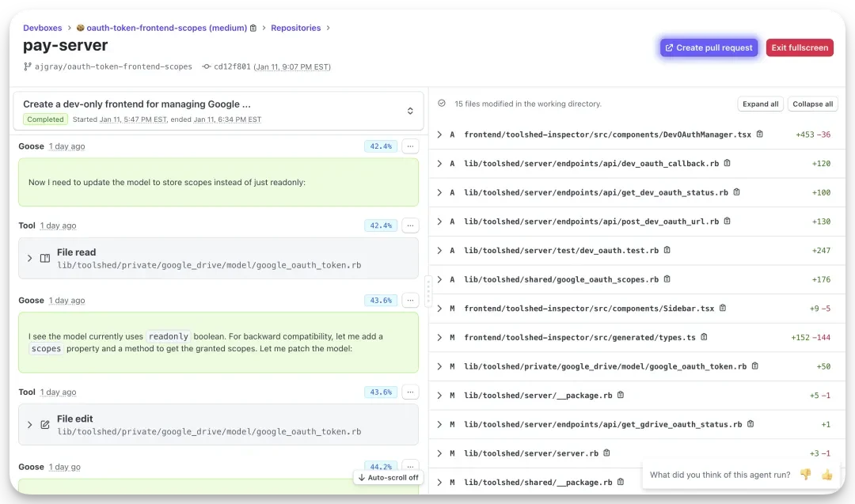Screen dimensions: 855x504
Task: Expand the File read tool entry
Action: click(x=30, y=259)
